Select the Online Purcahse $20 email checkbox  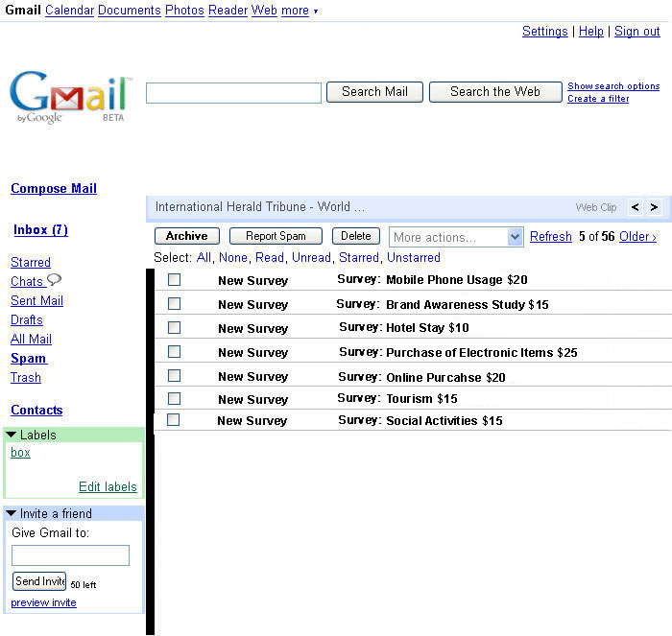[174, 376]
